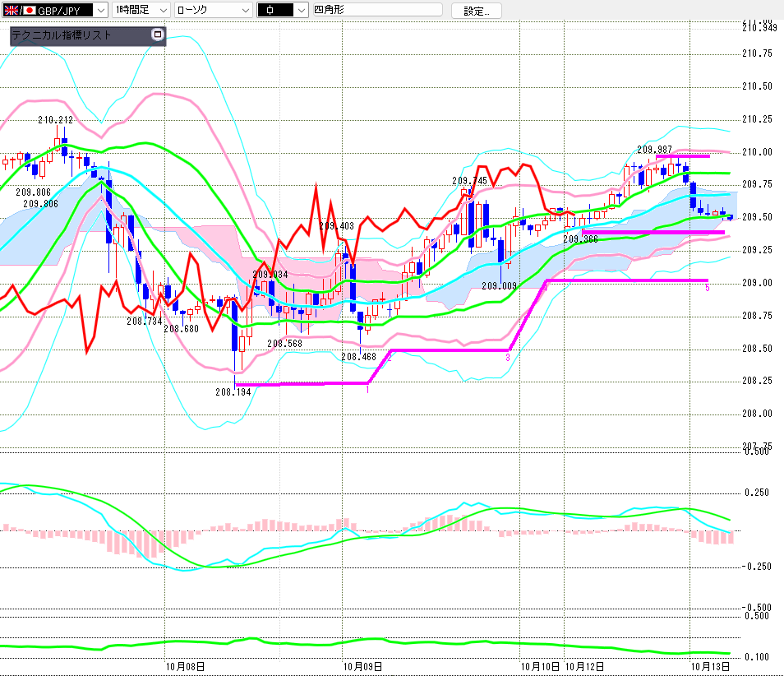Click the 0.250 MACD axis value

point(757,493)
